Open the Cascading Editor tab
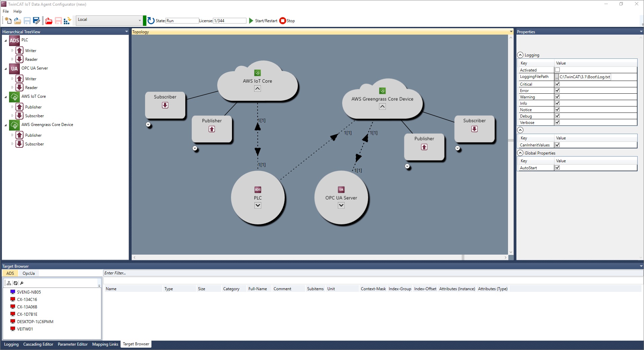This screenshot has height=350, width=644. [38, 344]
